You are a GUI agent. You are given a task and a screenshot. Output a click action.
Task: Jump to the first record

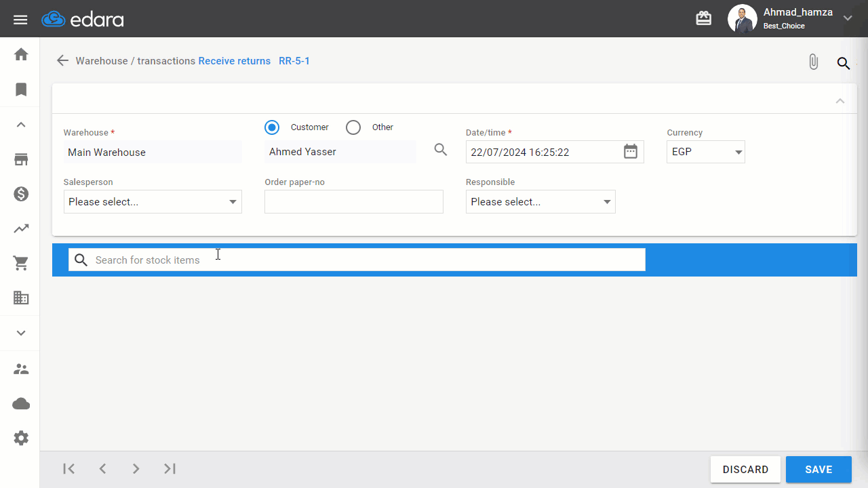point(68,468)
